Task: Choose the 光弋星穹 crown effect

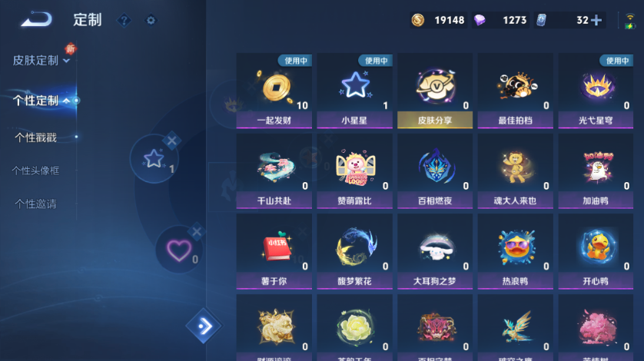Action: tap(596, 91)
